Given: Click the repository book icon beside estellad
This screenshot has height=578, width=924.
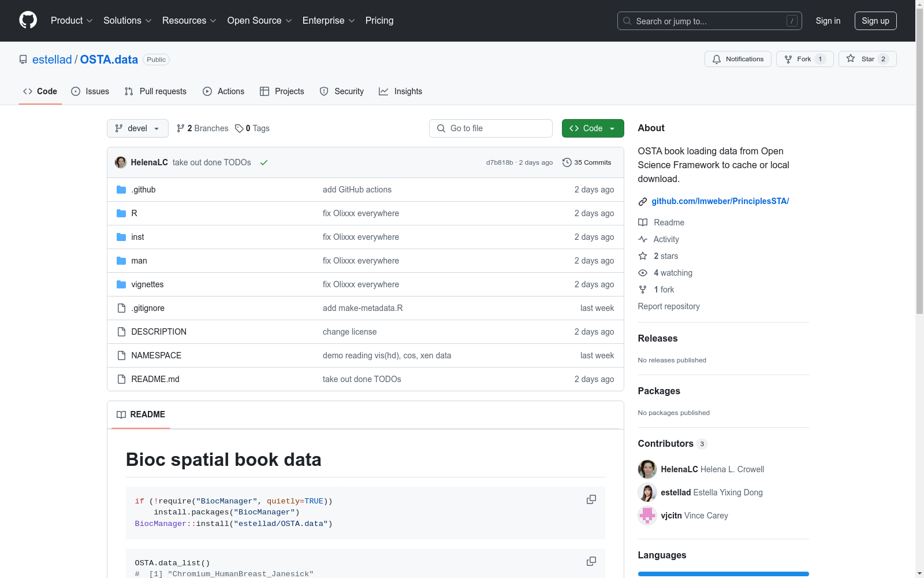Looking at the screenshot, I should pos(23,60).
